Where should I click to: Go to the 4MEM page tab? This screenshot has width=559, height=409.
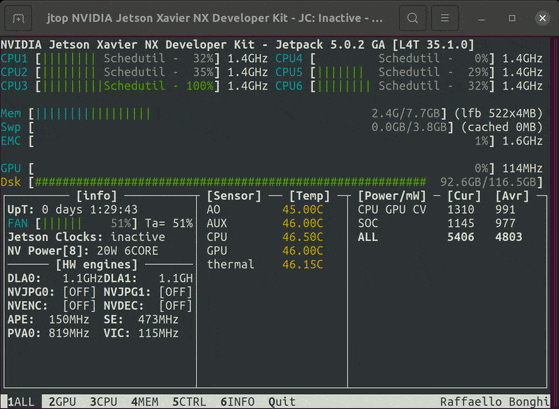pyautogui.click(x=145, y=402)
